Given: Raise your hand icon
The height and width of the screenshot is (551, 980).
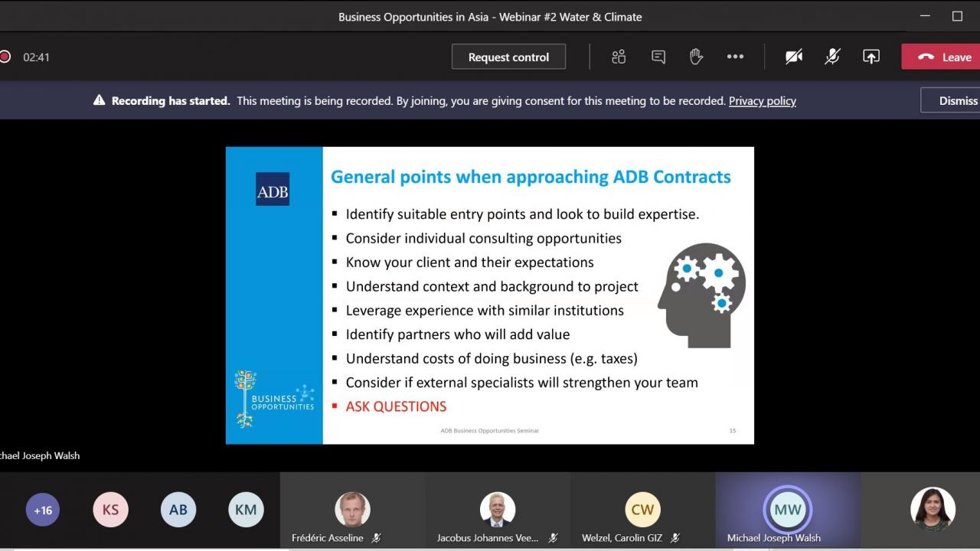Looking at the screenshot, I should [696, 57].
